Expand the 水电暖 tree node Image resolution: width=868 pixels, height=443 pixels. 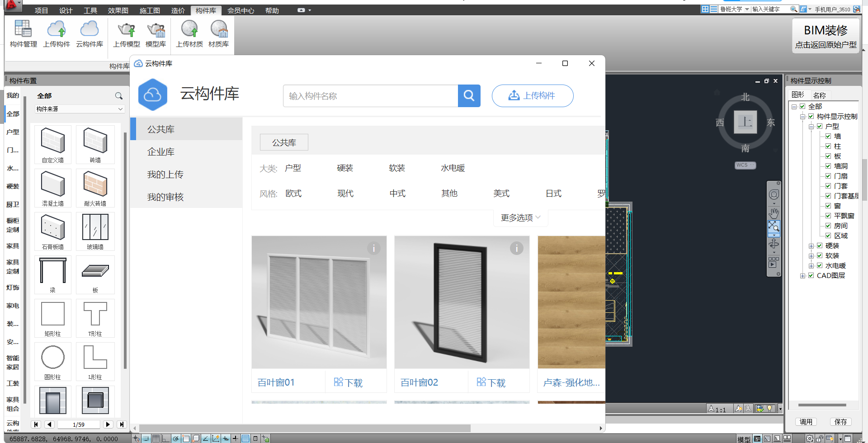[x=811, y=266]
